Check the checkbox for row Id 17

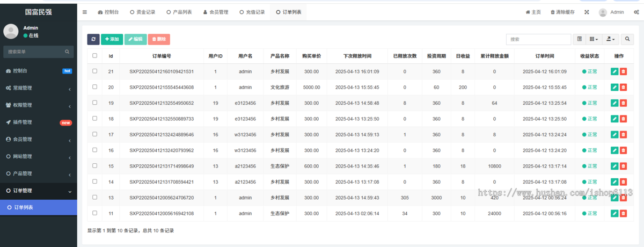95,134
